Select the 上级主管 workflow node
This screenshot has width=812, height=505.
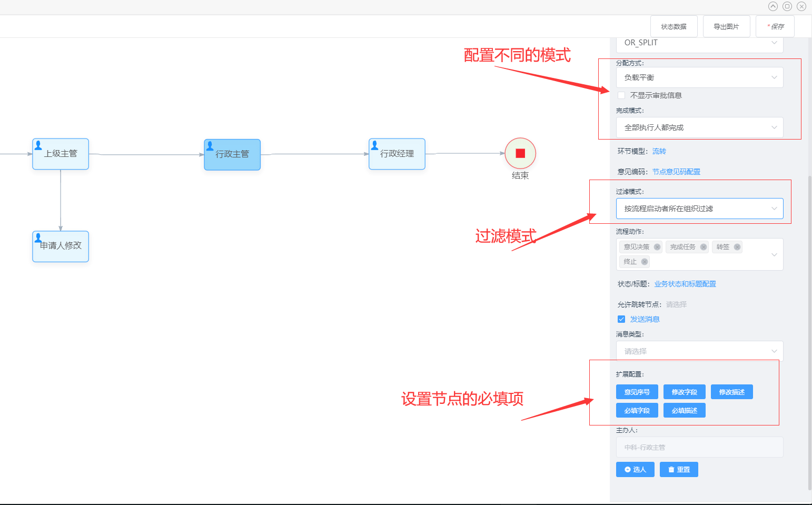click(61, 154)
